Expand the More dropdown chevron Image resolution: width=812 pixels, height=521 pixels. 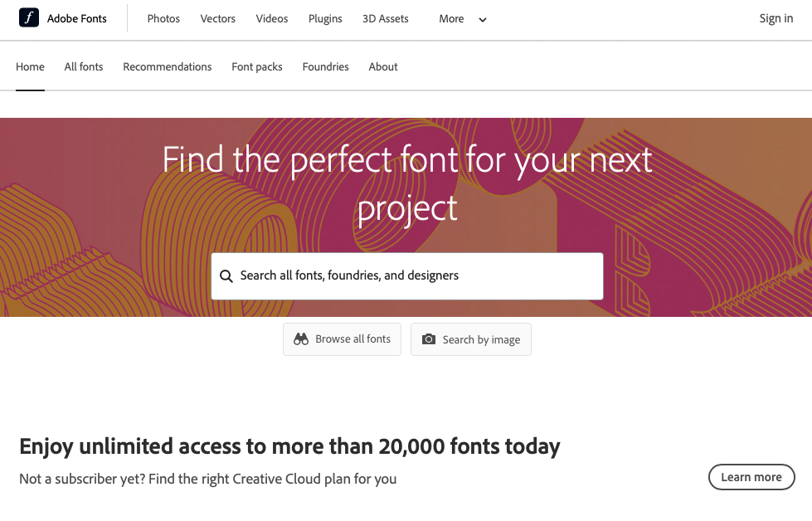tap(483, 20)
